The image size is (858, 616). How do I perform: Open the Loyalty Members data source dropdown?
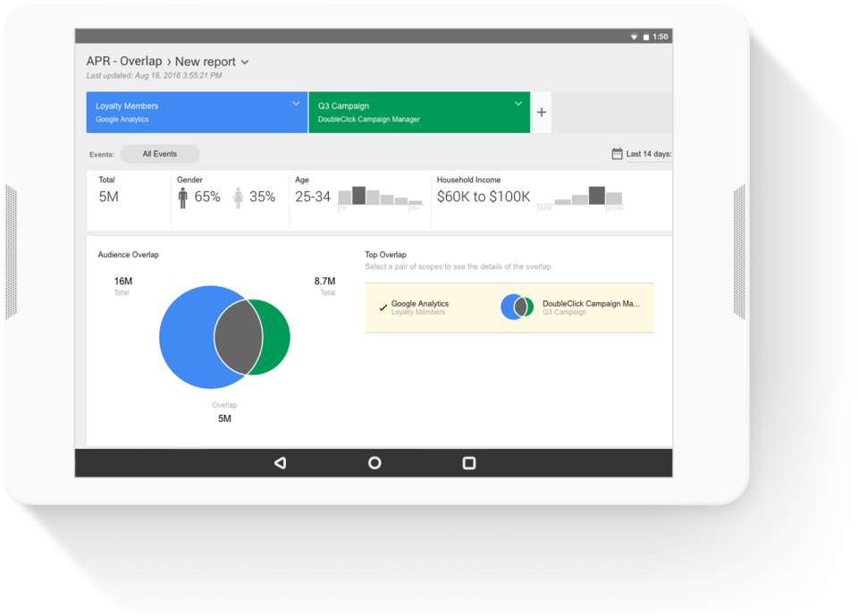(x=298, y=104)
